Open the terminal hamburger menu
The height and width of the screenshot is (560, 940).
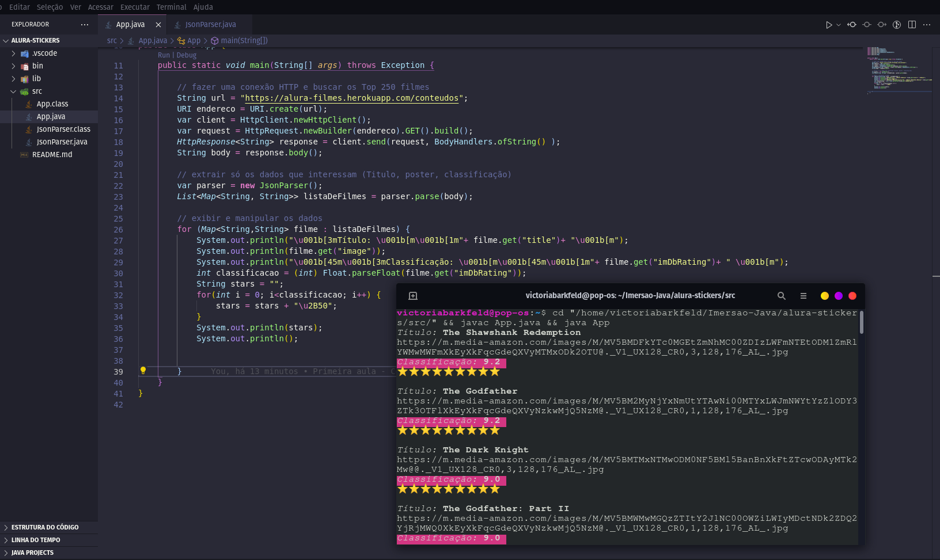pos(803,295)
